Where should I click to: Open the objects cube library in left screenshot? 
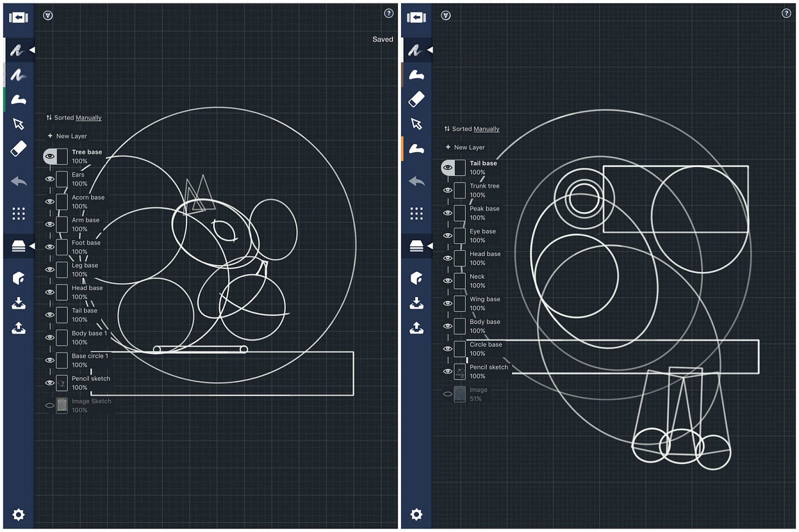[18, 278]
